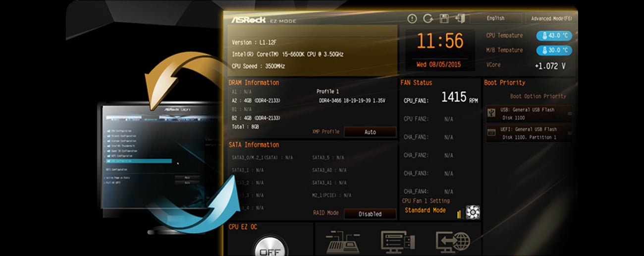The width and height of the screenshot is (644, 256).
Task: Open the FAN-Tastic tuning fan icon
Action: click(x=473, y=212)
